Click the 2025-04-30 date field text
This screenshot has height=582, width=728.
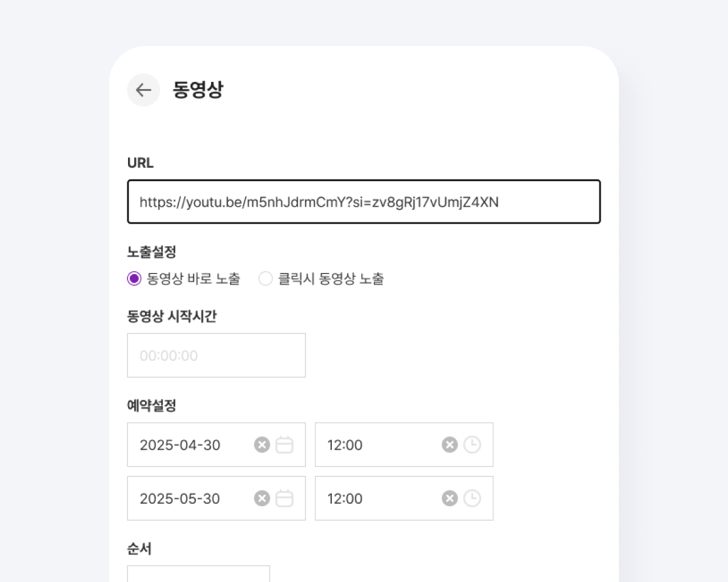pos(180,445)
